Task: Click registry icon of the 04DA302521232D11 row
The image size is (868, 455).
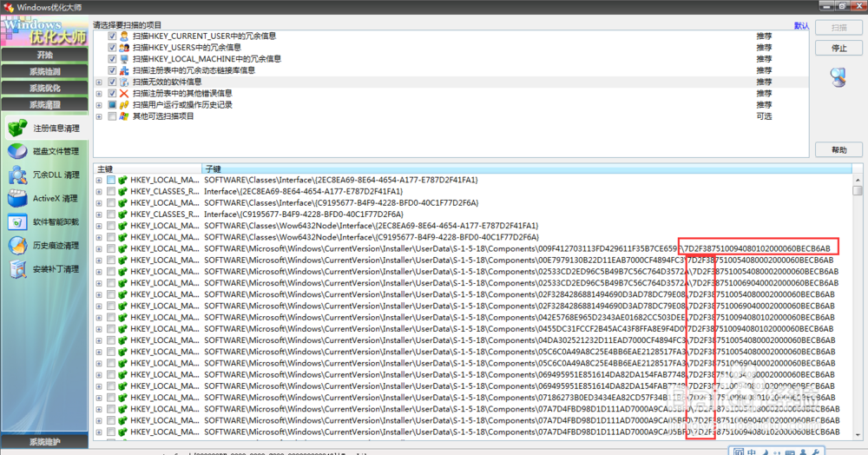Action: pyautogui.click(x=122, y=340)
